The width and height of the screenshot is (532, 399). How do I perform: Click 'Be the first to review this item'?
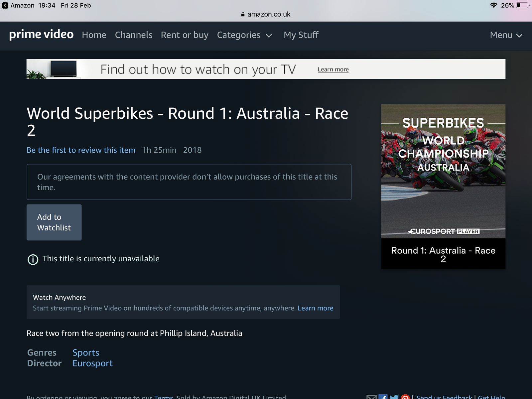coord(81,150)
